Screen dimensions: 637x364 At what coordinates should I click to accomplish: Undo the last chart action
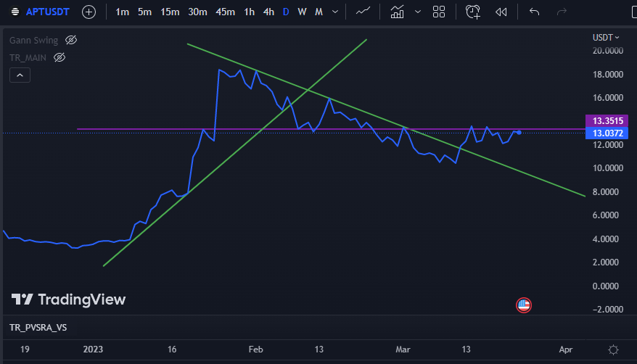(534, 12)
